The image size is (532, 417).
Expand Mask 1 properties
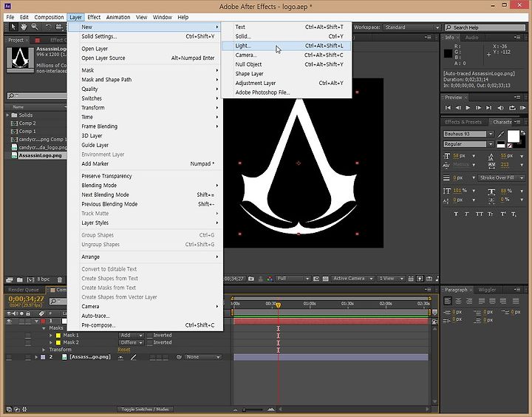(51, 335)
